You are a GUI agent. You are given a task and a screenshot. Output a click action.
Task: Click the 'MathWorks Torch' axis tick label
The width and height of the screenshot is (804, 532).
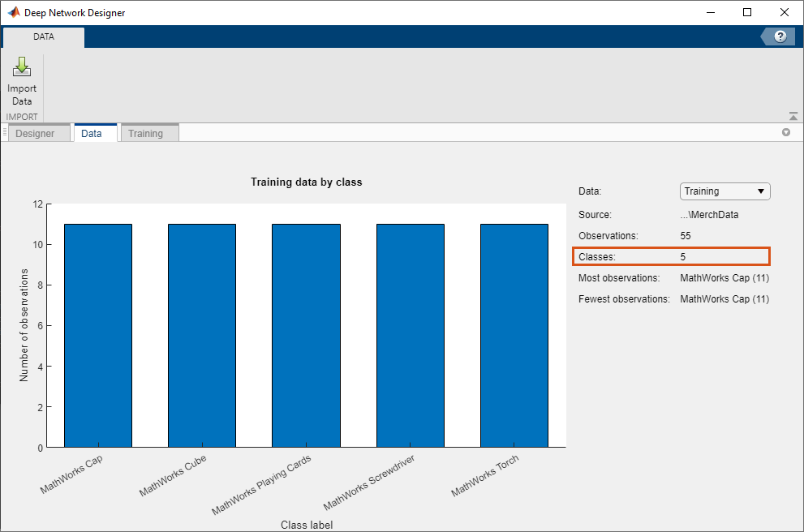pyautogui.click(x=485, y=475)
